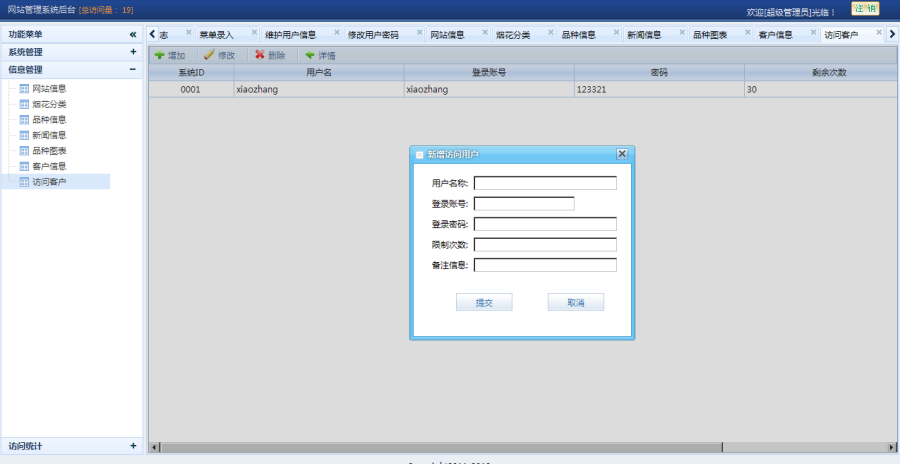The image size is (900, 464).
Task: Close the 访问客户 tab
Action: [x=879, y=32]
